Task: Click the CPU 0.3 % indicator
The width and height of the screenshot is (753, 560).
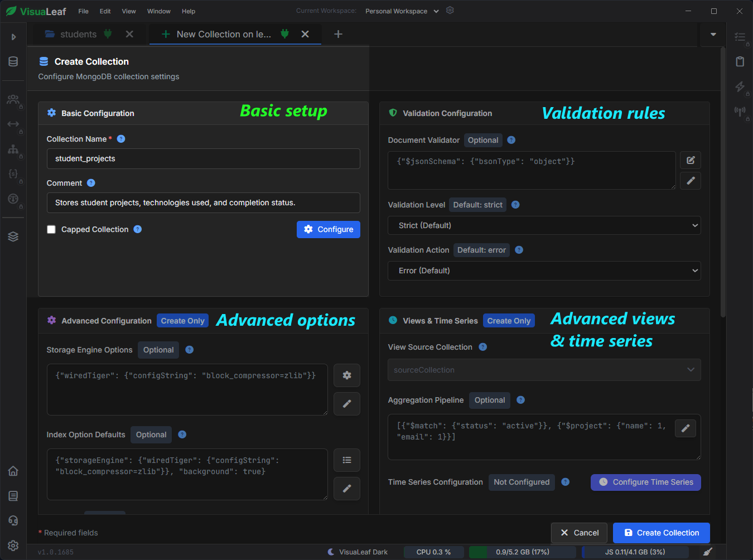Action: pyautogui.click(x=433, y=552)
